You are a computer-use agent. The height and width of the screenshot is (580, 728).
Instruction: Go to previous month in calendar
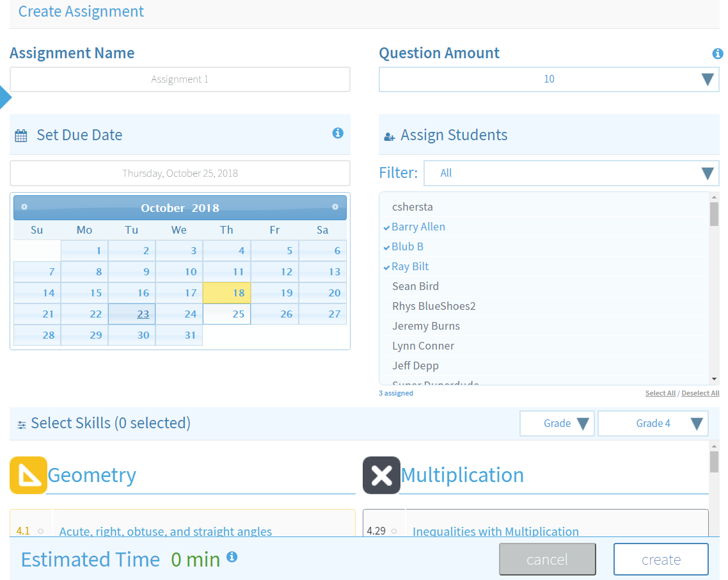pyautogui.click(x=24, y=207)
